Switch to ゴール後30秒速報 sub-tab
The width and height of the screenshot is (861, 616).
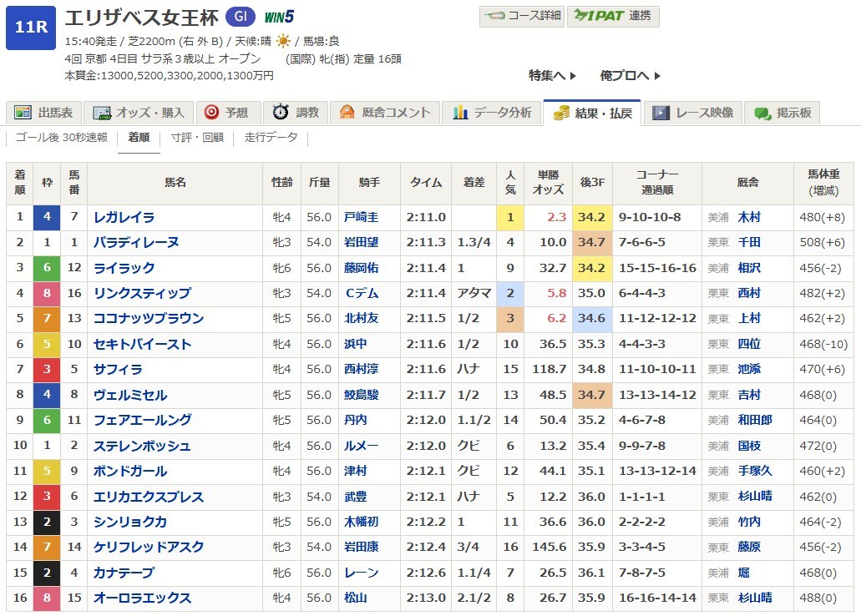pyautogui.click(x=61, y=138)
